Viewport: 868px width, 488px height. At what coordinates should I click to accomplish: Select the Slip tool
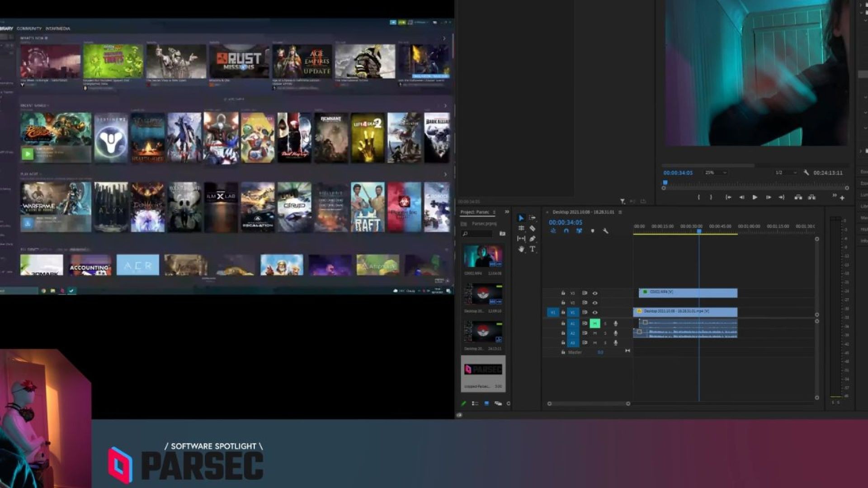(x=521, y=239)
